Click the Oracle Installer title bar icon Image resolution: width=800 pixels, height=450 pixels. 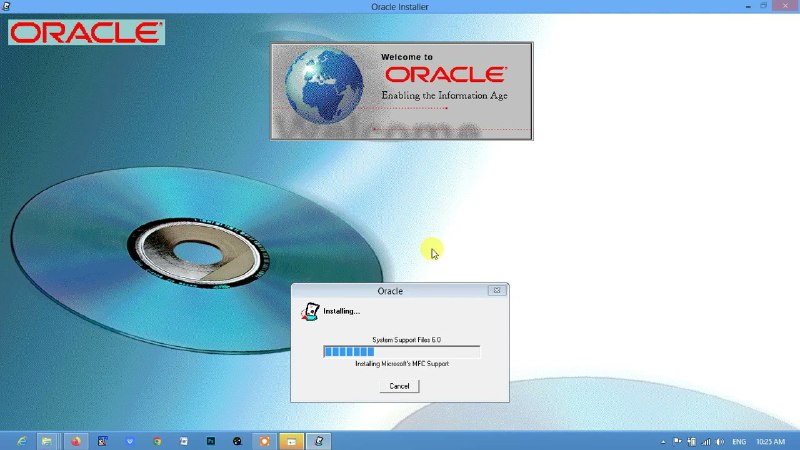click(6, 6)
